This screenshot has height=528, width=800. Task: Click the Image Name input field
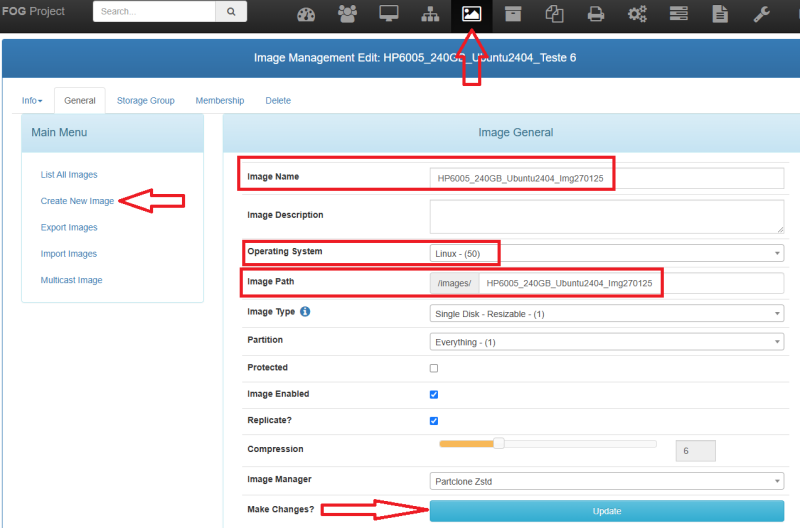click(607, 178)
